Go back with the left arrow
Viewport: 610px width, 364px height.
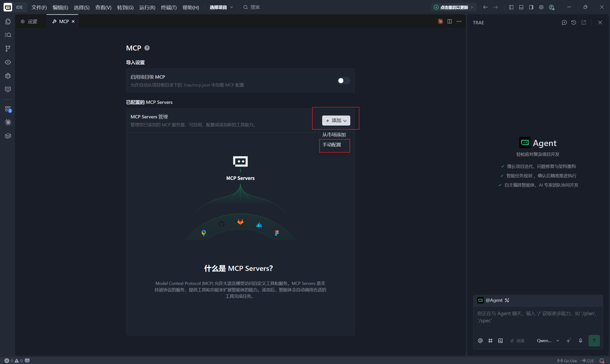pos(485,7)
